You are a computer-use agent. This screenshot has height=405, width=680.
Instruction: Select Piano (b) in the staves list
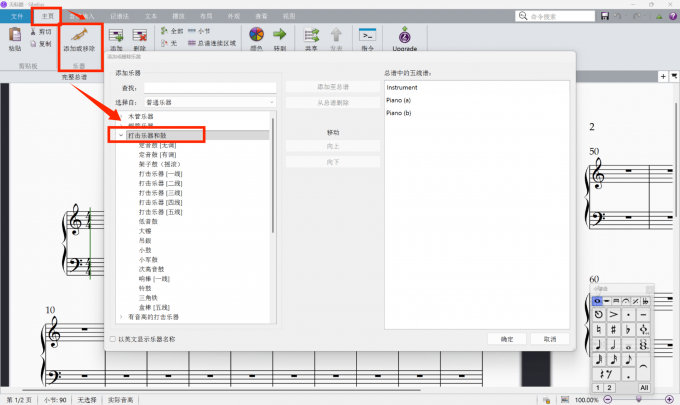399,113
